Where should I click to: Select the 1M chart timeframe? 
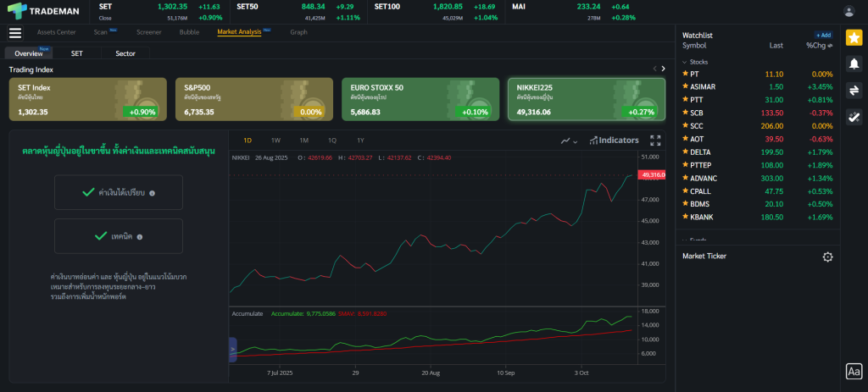(303, 141)
